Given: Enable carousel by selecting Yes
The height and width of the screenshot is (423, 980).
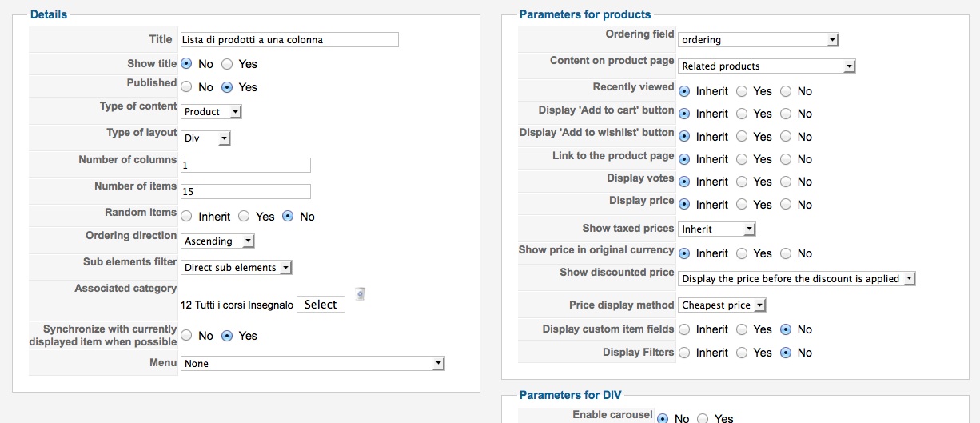Looking at the screenshot, I should pyautogui.click(x=703, y=418).
